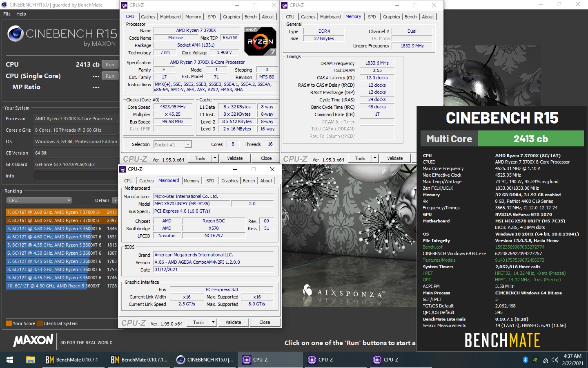This screenshot has width=588, height=368.
Task: Click Close button in Mainboard window
Action: pos(265,322)
